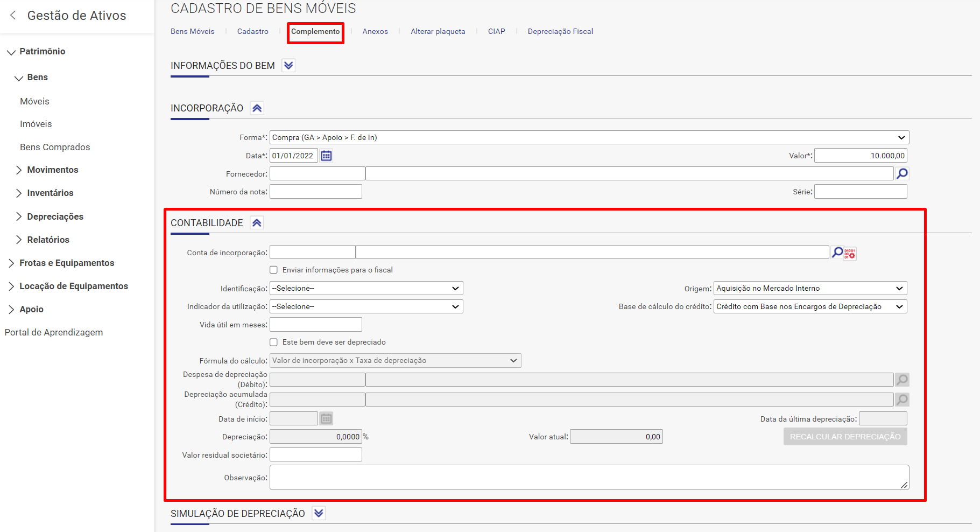Image resolution: width=980 pixels, height=532 pixels.
Task: Click the Depreciação acumulada search magnifier
Action: (x=902, y=400)
